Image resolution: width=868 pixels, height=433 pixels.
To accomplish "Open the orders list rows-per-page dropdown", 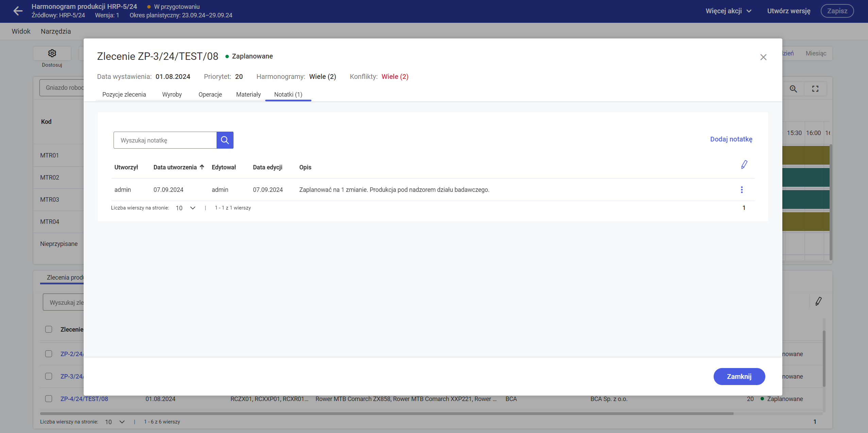I will click(115, 422).
